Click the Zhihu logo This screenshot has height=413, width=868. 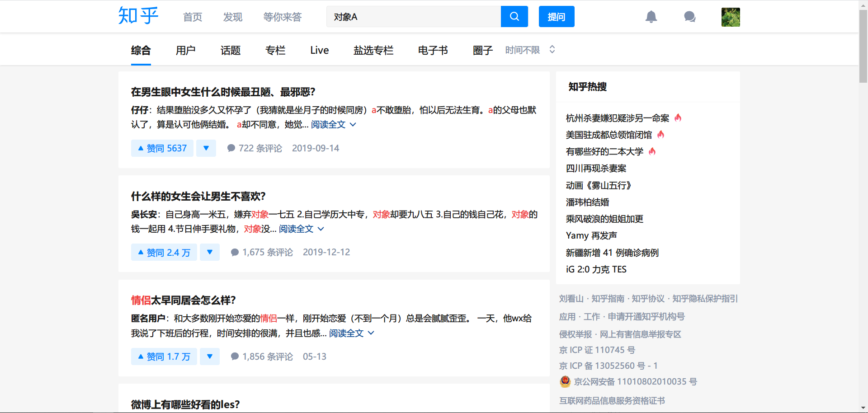(x=138, y=16)
